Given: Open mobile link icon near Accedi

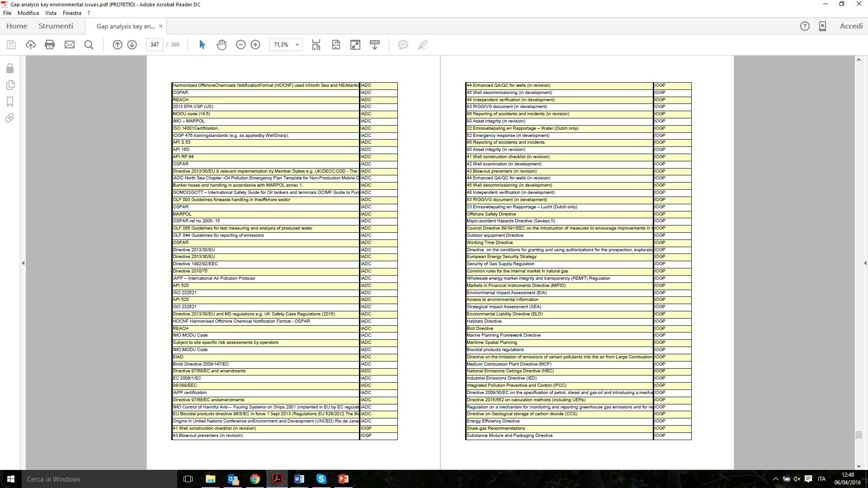Looking at the screenshot, I should (x=823, y=26).
